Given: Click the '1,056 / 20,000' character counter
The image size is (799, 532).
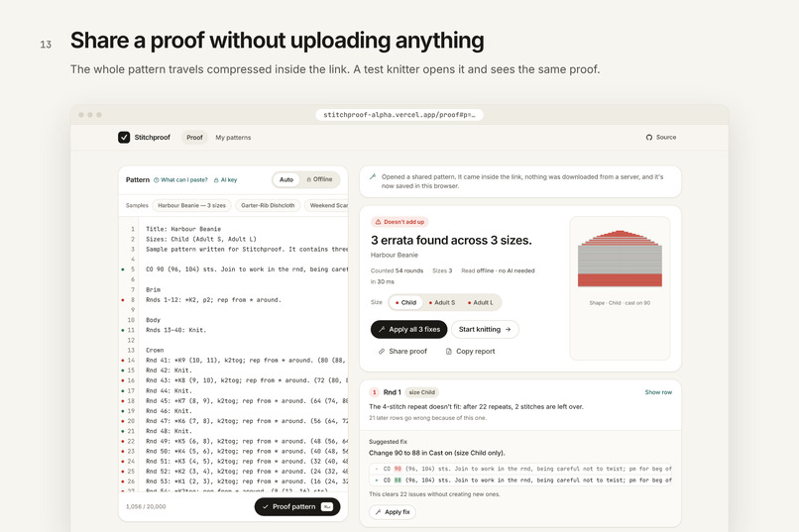Looking at the screenshot, I should click(146, 507).
